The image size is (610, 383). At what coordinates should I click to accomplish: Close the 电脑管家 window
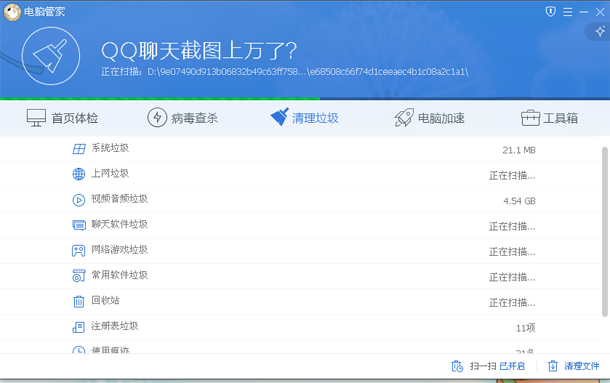[600, 12]
